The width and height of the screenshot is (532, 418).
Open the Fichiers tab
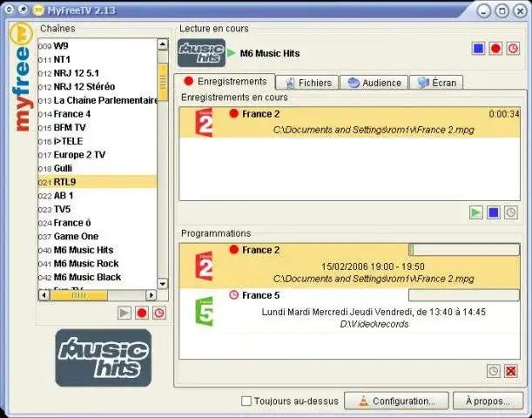[x=307, y=83]
